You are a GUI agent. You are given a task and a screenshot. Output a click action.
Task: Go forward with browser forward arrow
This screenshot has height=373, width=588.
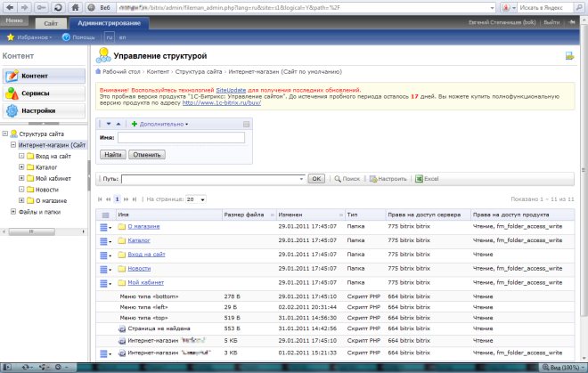click(x=24, y=7)
